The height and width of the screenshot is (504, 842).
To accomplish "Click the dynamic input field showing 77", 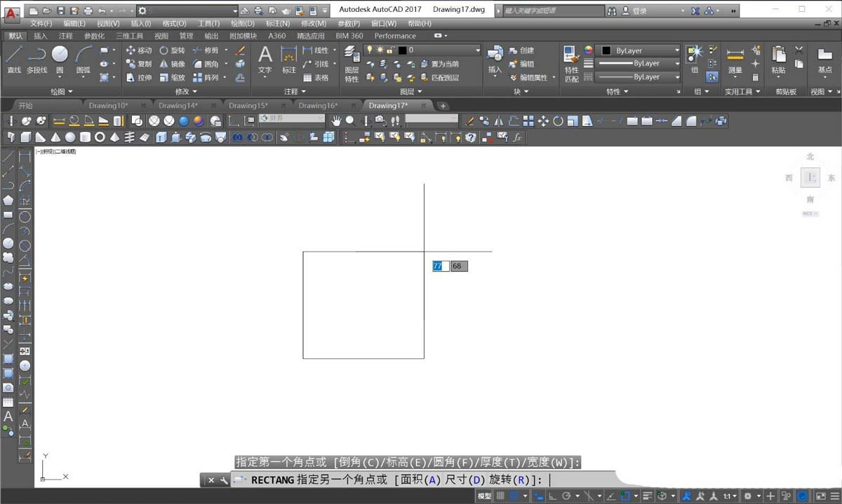I will tap(440, 266).
